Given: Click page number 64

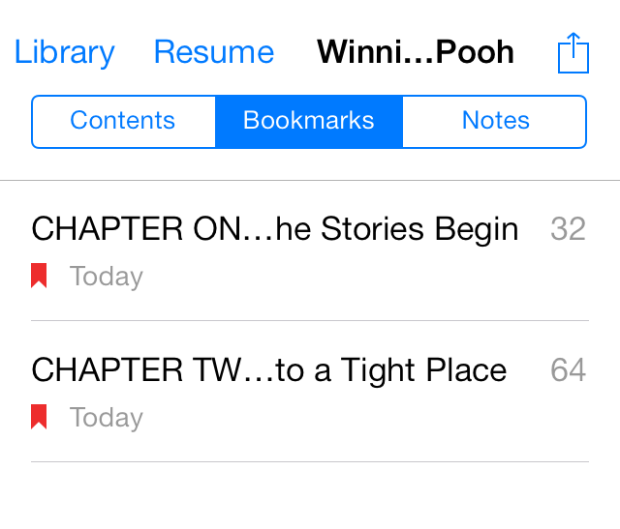Looking at the screenshot, I should [x=568, y=370].
